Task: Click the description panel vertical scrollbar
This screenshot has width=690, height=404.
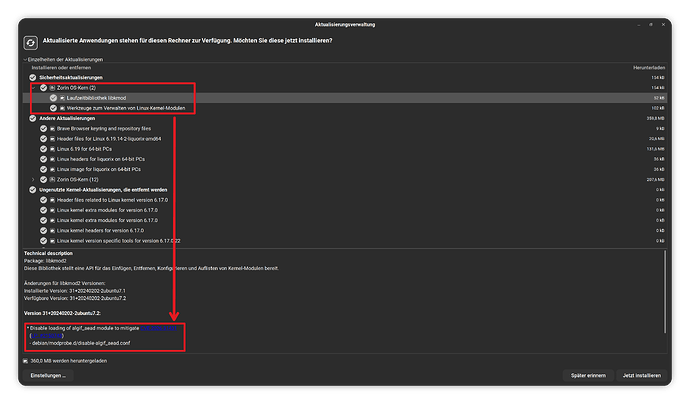Action: tap(664, 291)
